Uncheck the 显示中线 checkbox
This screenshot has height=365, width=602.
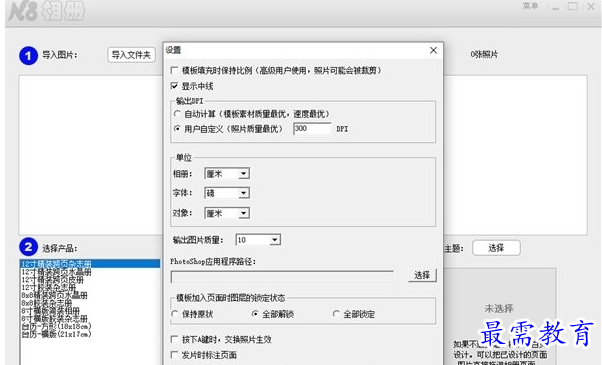tap(174, 86)
